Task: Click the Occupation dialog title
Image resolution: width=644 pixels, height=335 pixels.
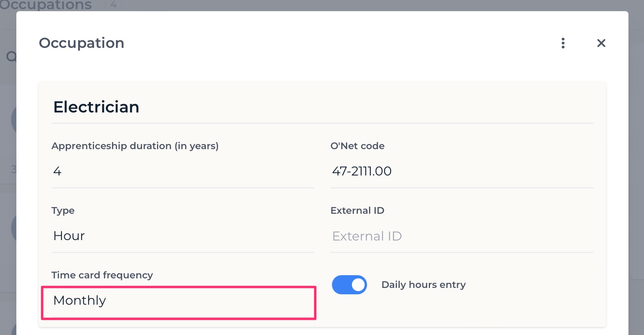Action: (x=82, y=43)
